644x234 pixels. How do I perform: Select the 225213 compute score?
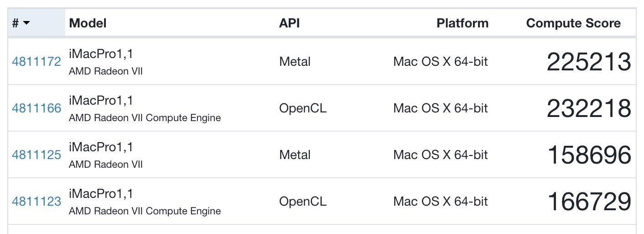[589, 62]
